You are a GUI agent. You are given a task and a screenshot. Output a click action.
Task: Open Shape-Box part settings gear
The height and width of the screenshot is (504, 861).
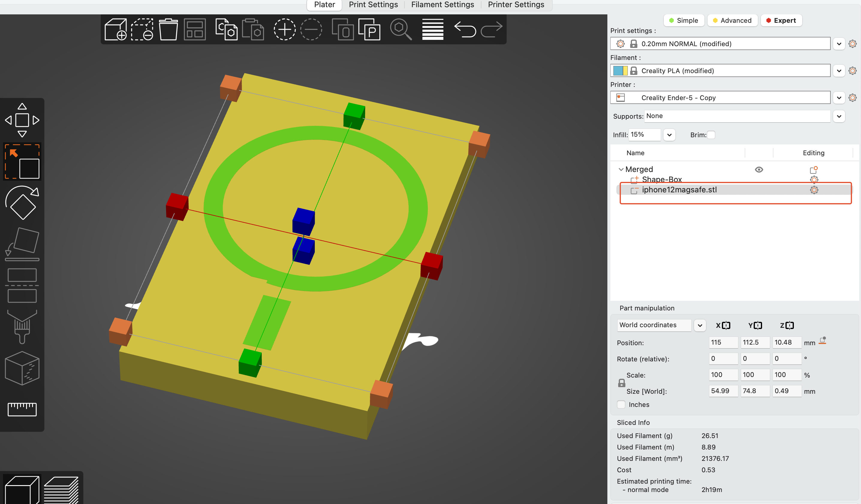814,179
